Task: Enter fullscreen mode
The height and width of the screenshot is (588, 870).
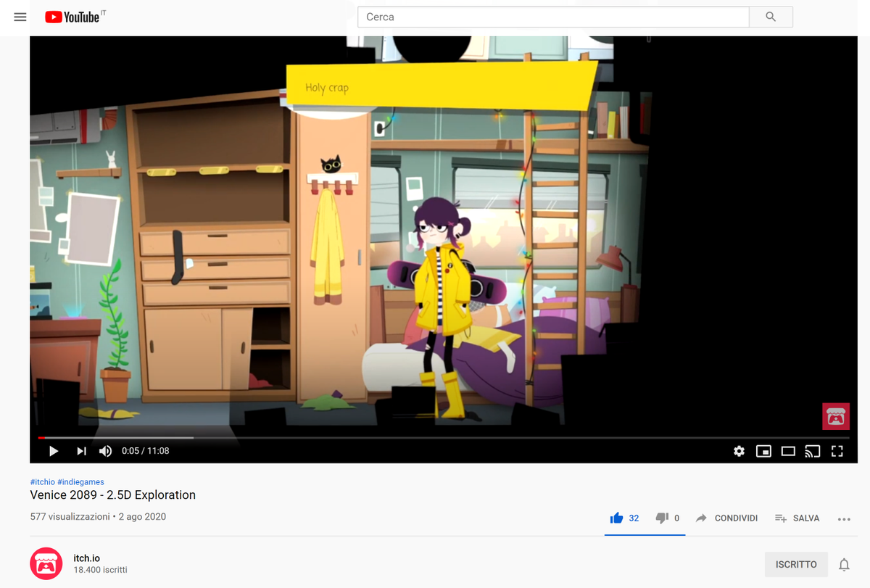Action: [x=837, y=451]
